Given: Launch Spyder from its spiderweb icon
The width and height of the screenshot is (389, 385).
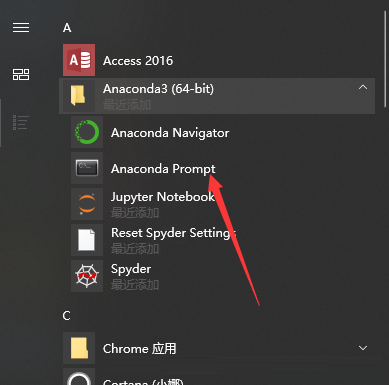Looking at the screenshot, I should [x=87, y=276].
